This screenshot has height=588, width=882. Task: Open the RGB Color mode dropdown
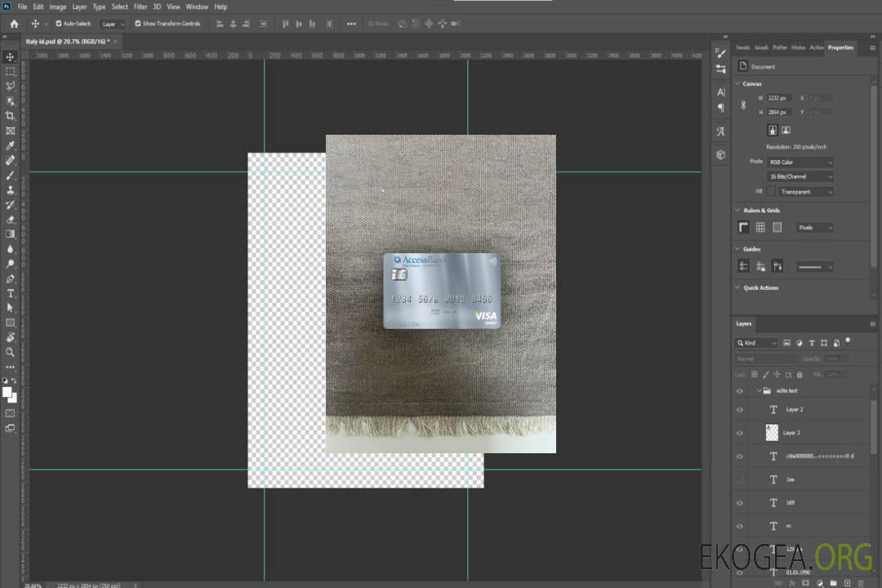(x=800, y=162)
